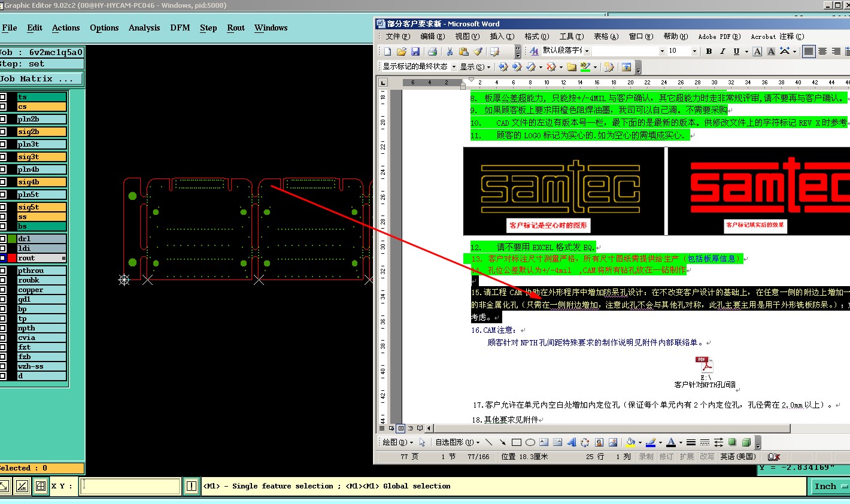Click the Select Objects pointer icon

point(423,442)
